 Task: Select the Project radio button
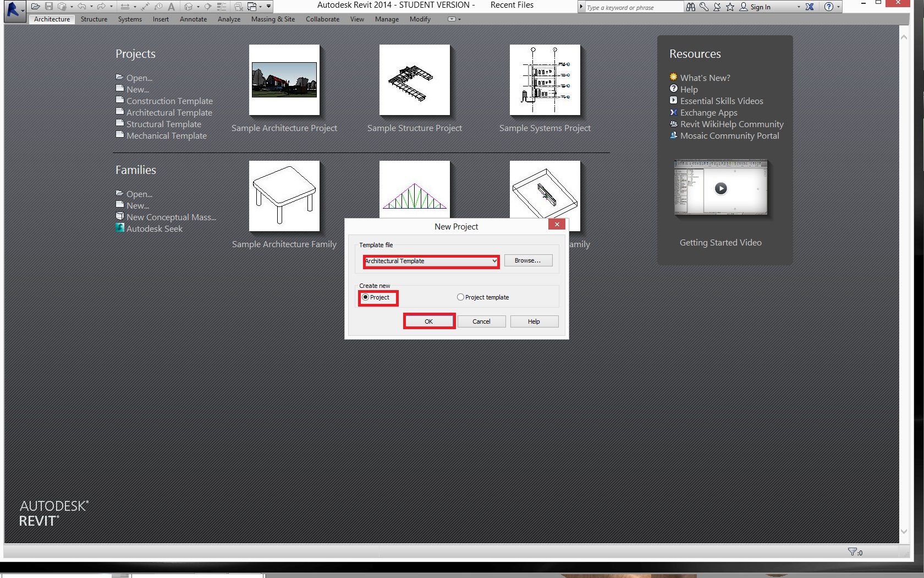tap(366, 297)
